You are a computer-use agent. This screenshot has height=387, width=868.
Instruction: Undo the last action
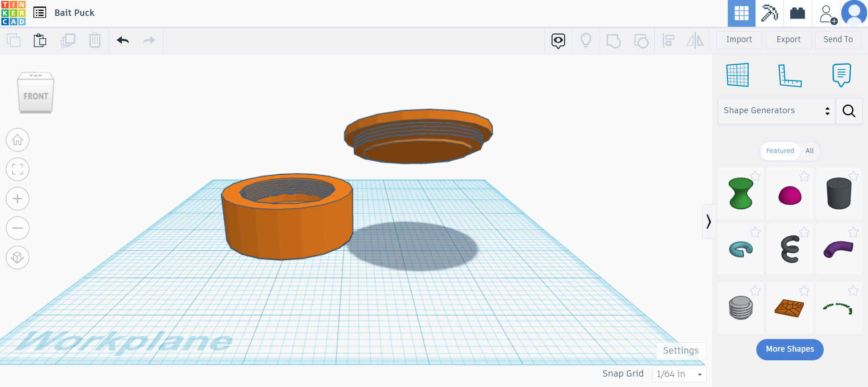point(123,40)
